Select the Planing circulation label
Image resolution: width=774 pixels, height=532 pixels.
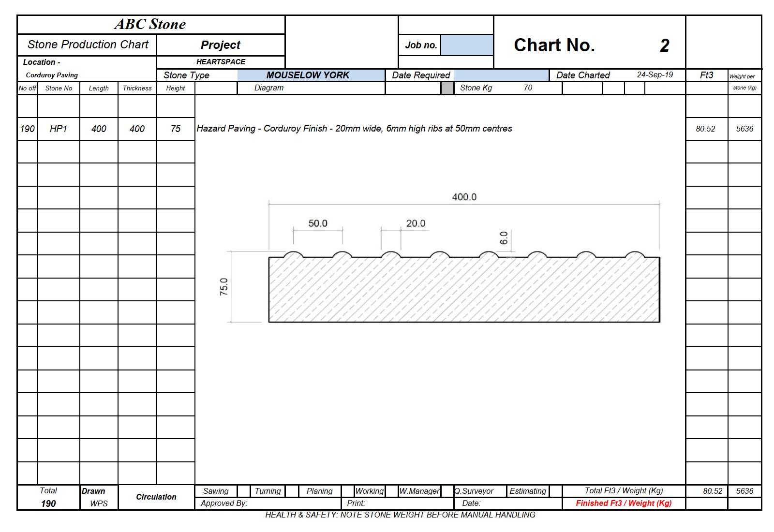pyautogui.click(x=319, y=491)
